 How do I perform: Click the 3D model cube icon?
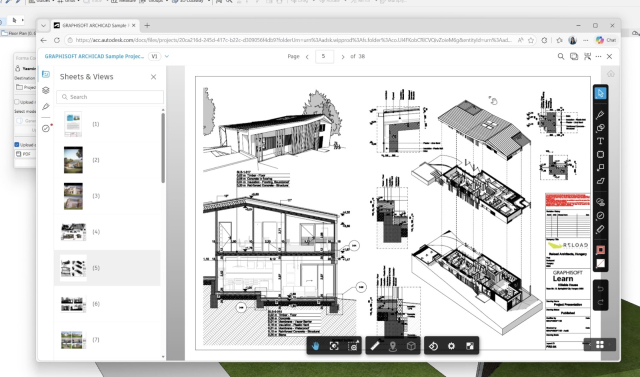(x=411, y=346)
